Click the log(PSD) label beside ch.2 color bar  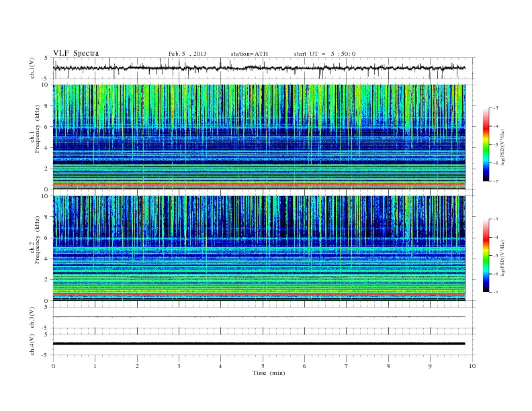504,258
